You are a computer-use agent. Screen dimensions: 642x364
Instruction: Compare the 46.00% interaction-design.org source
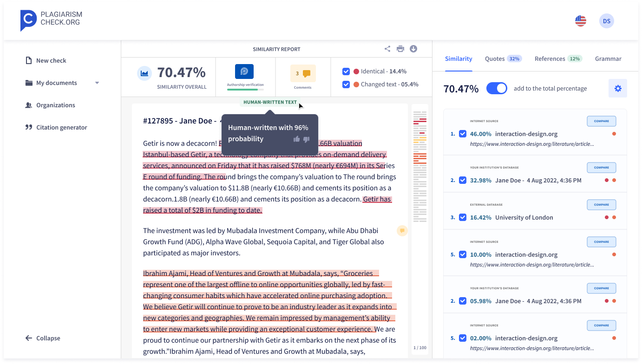point(602,121)
